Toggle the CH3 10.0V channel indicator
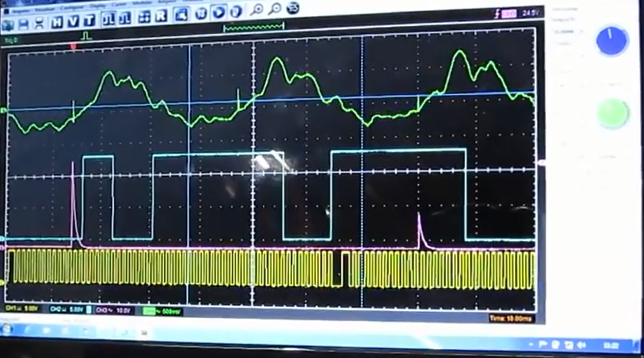Image resolution: width=644 pixels, height=358 pixels. click(114, 310)
